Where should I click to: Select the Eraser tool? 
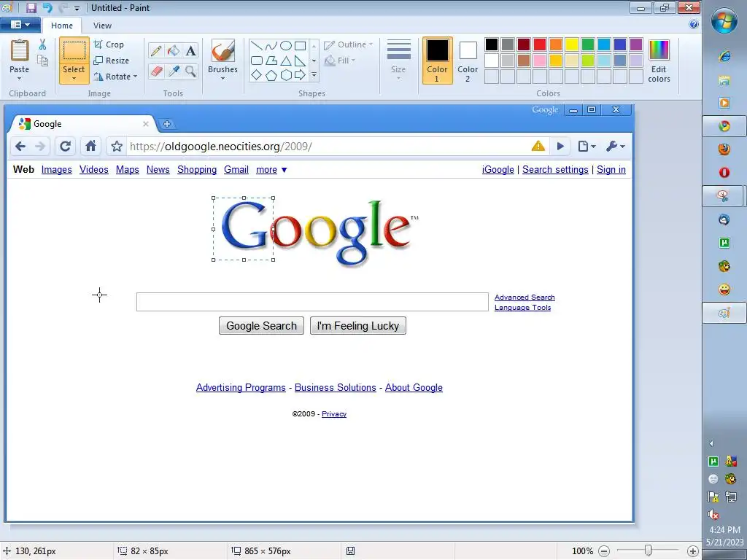coord(156,71)
